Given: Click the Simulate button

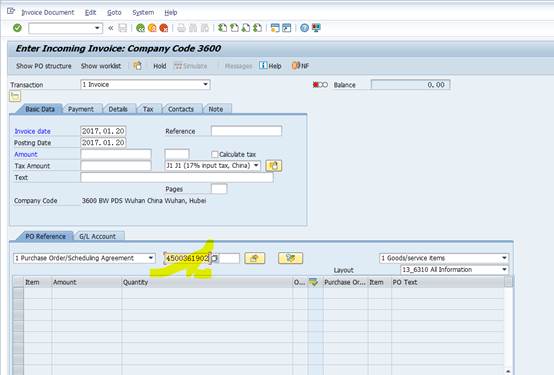Looking at the screenshot, I should [190, 66].
